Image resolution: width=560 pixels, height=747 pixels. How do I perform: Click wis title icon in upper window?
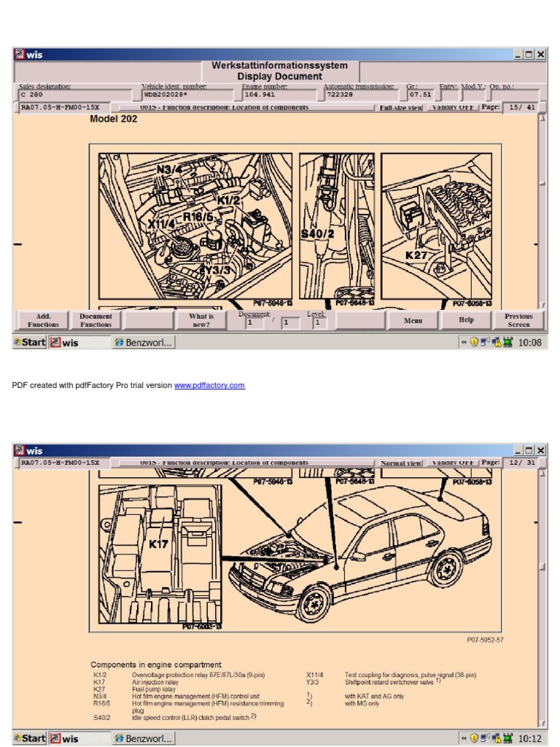pos(19,54)
